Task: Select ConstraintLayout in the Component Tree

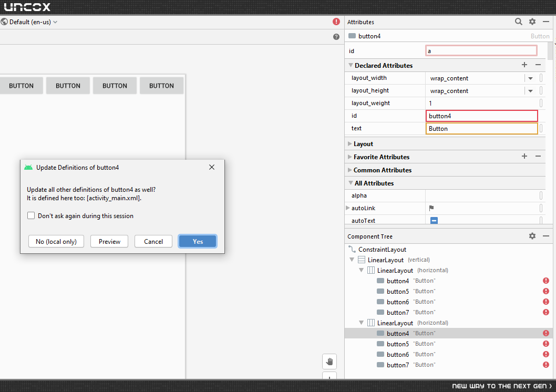Action: 382,250
